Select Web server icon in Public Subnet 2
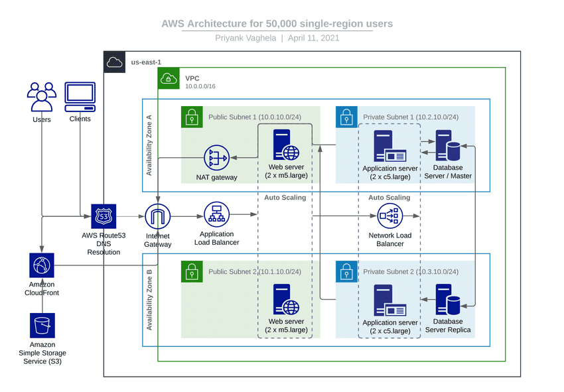 point(286,299)
